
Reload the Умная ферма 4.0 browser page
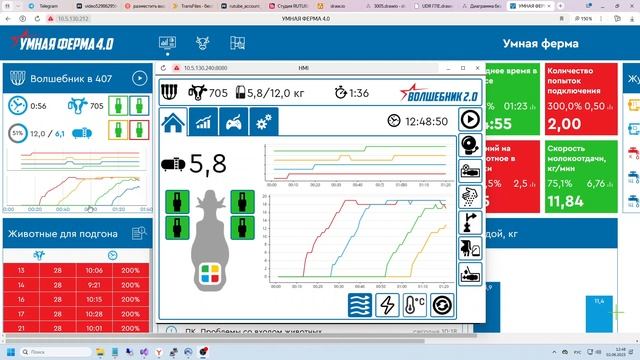(x=37, y=19)
